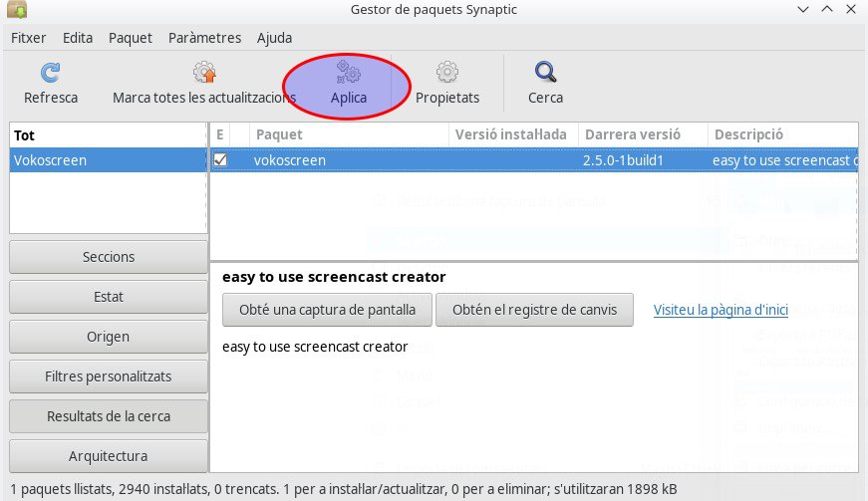This screenshot has width=868, height=501.
Task: Click the bold 'easy to use screencast creator' heading
Action: (x=334, y=277)
